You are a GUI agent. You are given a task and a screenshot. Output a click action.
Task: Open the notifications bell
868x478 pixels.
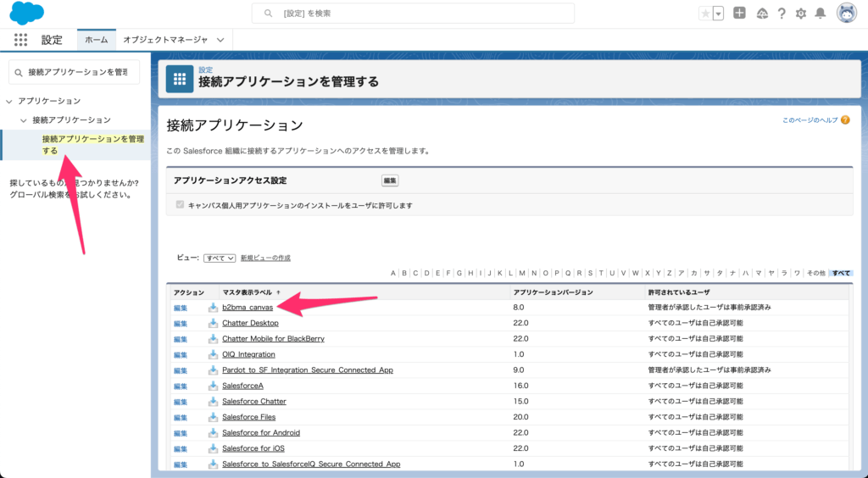point(821,14)
